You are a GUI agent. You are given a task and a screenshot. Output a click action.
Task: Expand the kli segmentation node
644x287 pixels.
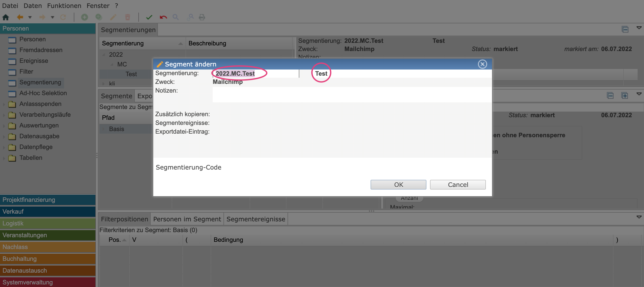(x=104, y=84)
